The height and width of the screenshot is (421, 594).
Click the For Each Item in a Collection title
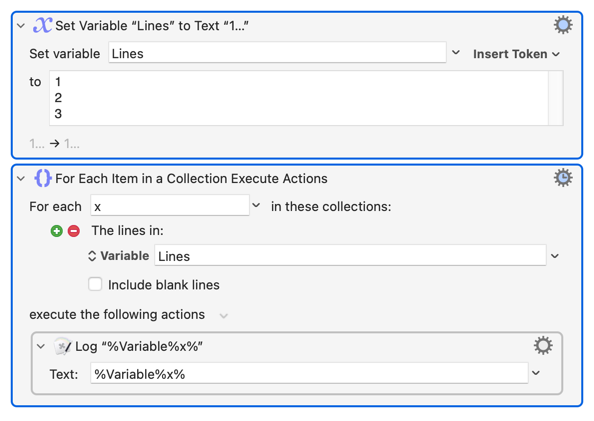[x=191, y=178]
